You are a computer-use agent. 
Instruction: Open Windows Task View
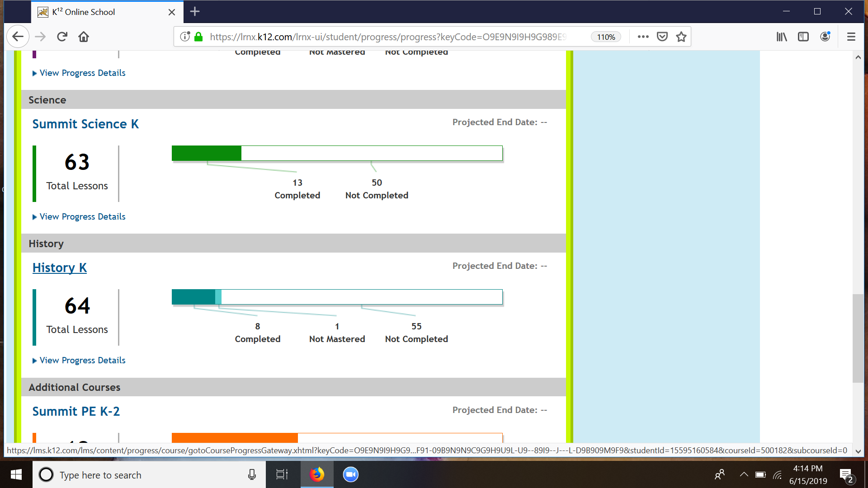tap(282, 474)
